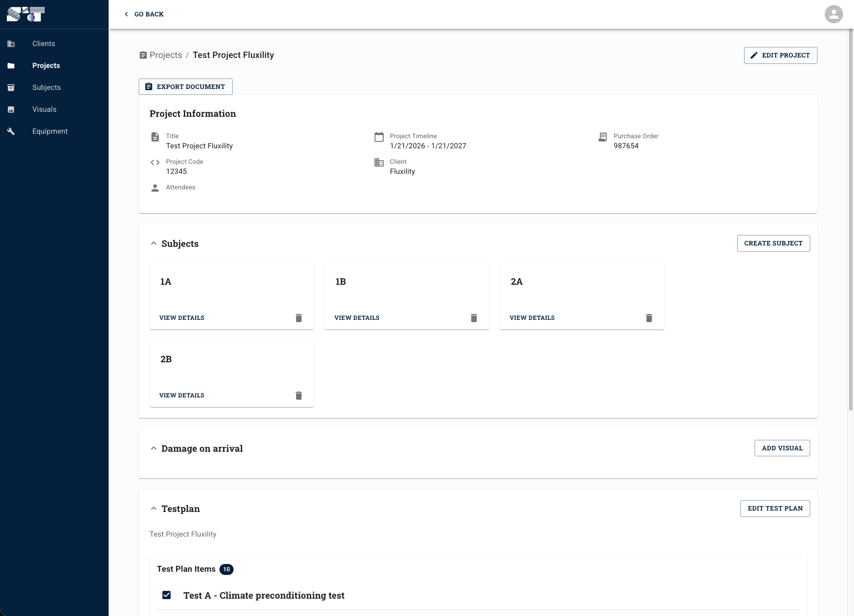Open Clients from the sidebar
854x616 pixels.
tap(44, 44)
